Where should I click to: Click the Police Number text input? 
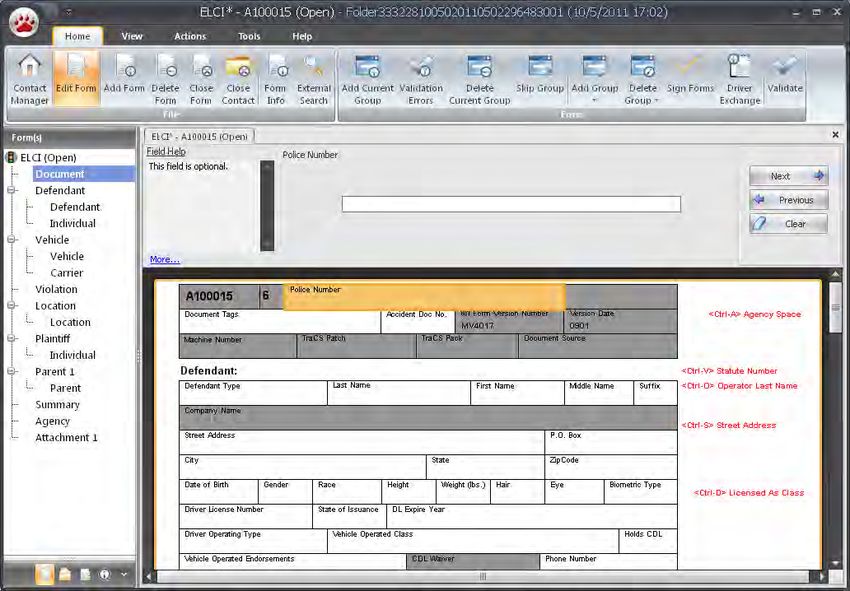[x=511, y=204]
